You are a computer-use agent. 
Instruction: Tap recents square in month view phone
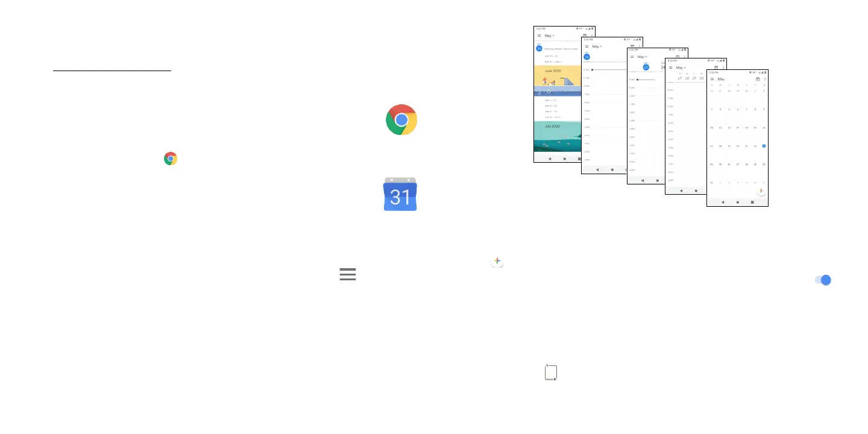[x=752, y=203]
